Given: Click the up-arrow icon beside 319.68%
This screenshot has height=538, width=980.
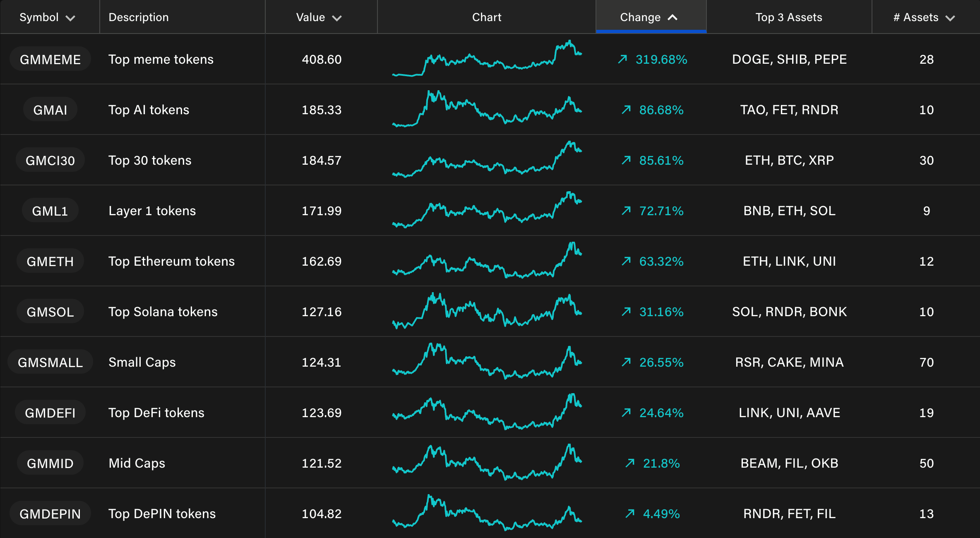Looking at the screenshot, I should pos(622,59).
